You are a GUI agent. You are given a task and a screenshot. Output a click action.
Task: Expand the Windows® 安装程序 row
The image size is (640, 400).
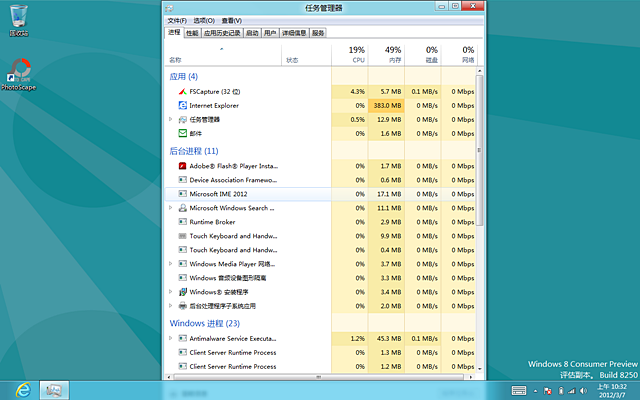171,291
